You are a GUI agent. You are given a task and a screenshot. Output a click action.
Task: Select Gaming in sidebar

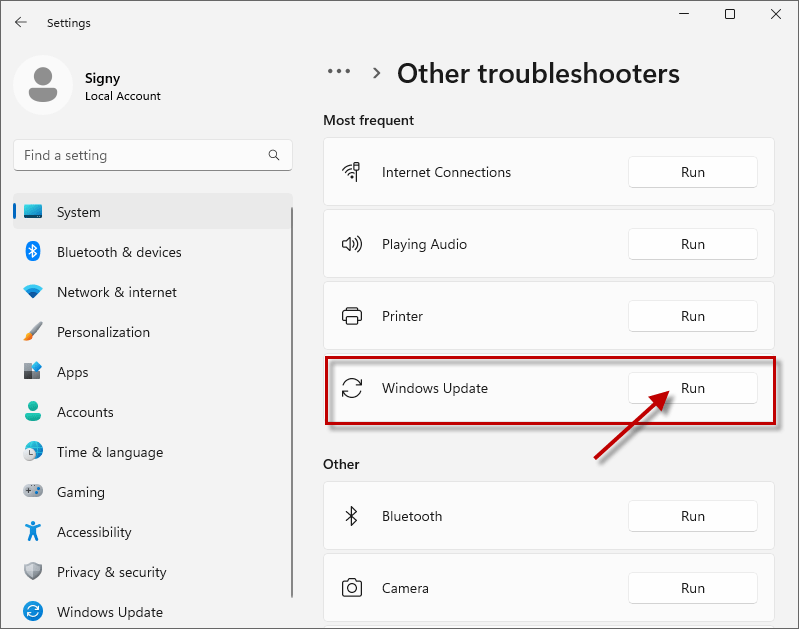pyautogui.click(x=153, y=491)
